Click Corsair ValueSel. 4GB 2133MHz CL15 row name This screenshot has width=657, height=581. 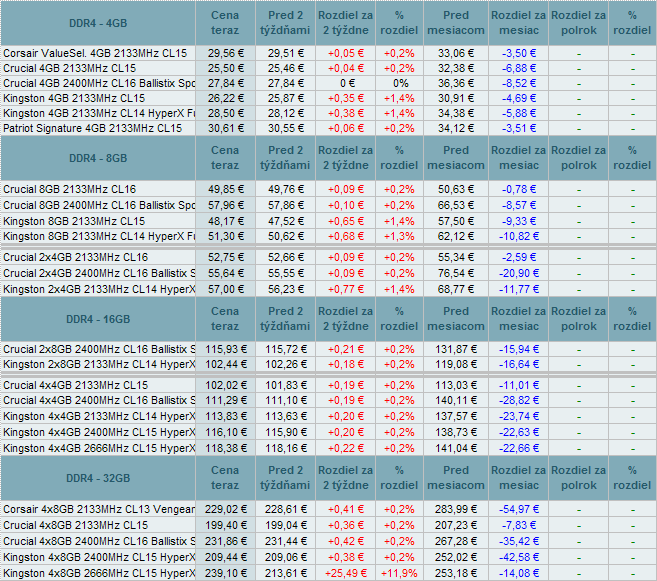(95, 53)
